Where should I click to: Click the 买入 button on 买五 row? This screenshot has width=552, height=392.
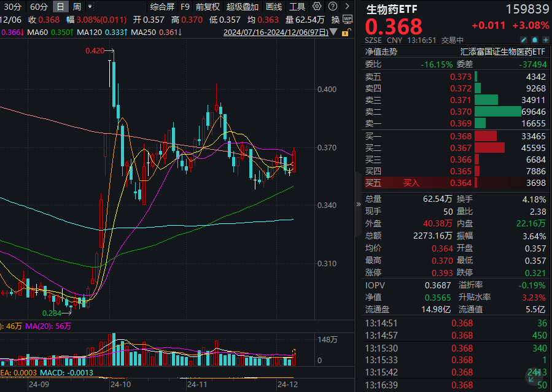coord(411,183)
